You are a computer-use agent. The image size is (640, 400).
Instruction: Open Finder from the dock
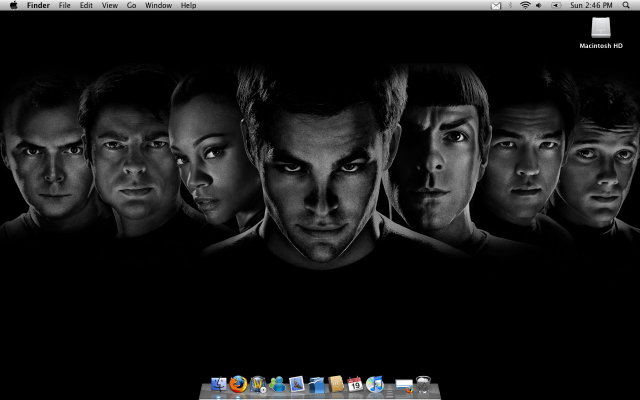point(219,384)
